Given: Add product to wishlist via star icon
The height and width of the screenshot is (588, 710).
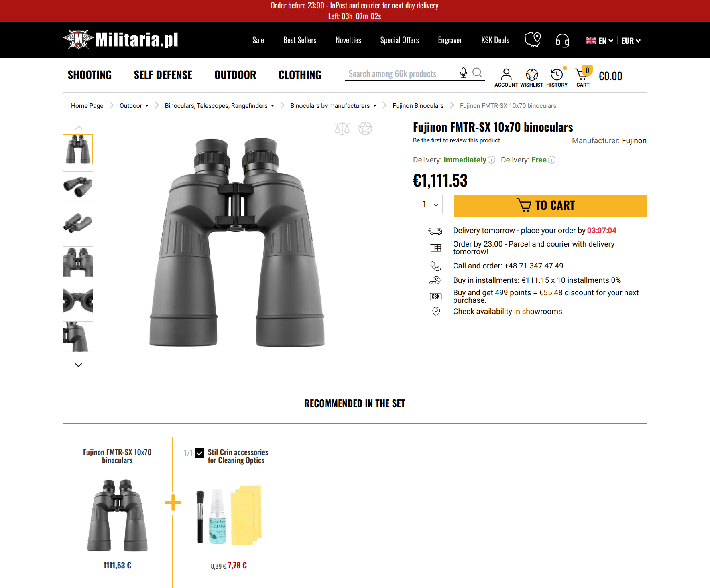Looking at the screenshot, I should tap(365, 128).
